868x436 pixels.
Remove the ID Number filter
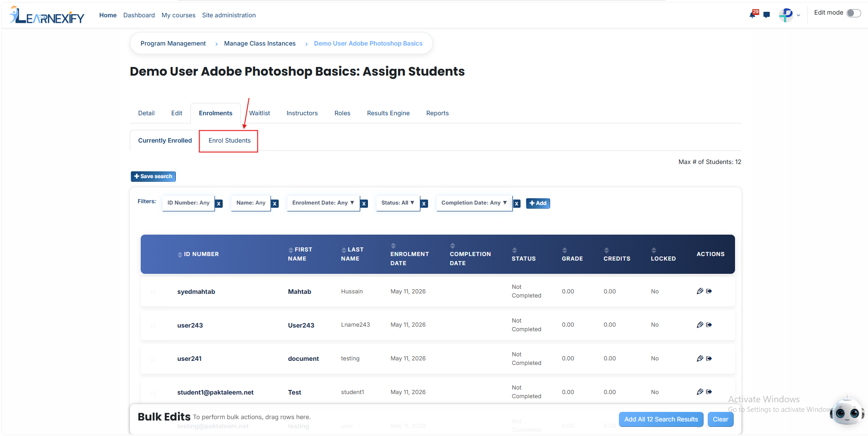coord(219,204)
